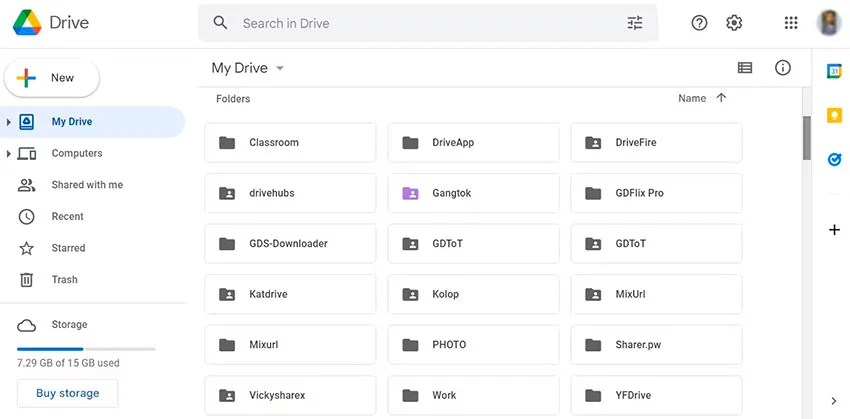The width and height of the screenshot is (850, 419).
Task: Click the storage usage bar
Action: pos(86,349)
